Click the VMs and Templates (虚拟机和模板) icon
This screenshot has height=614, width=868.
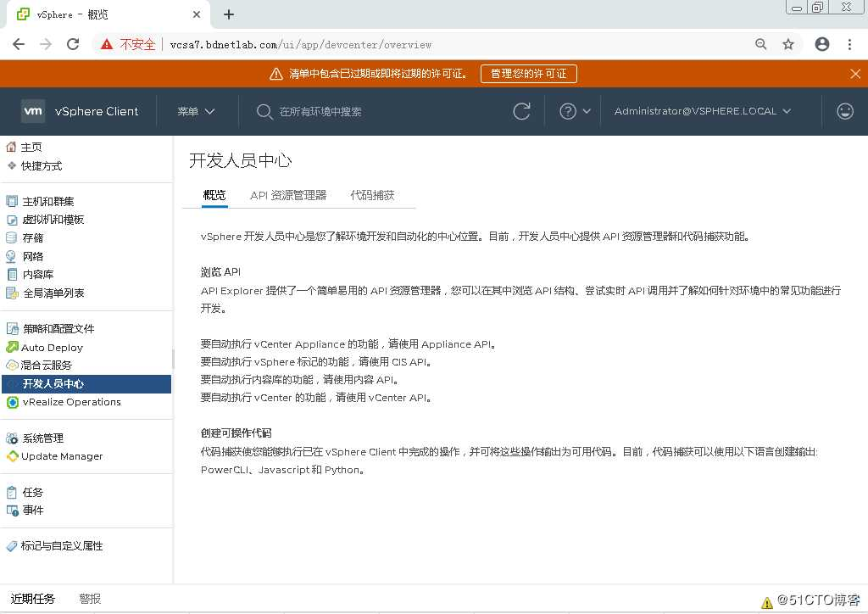12,220
